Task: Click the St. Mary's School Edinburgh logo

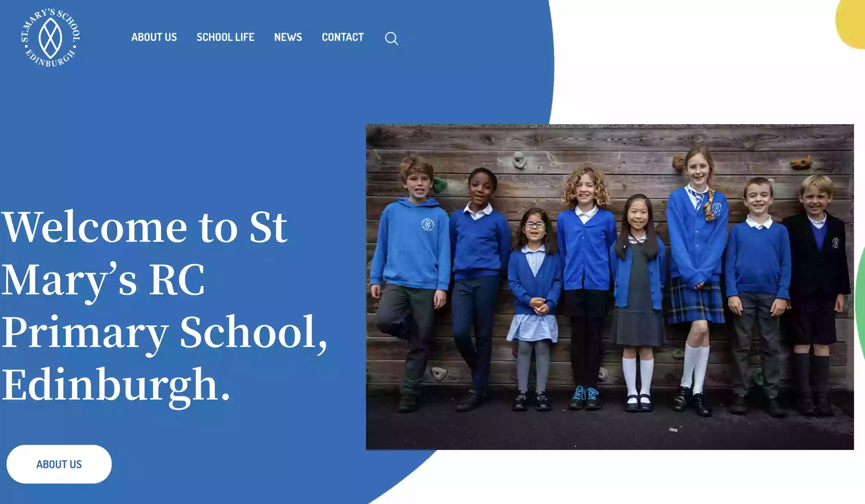Action: tap(50, 38)
